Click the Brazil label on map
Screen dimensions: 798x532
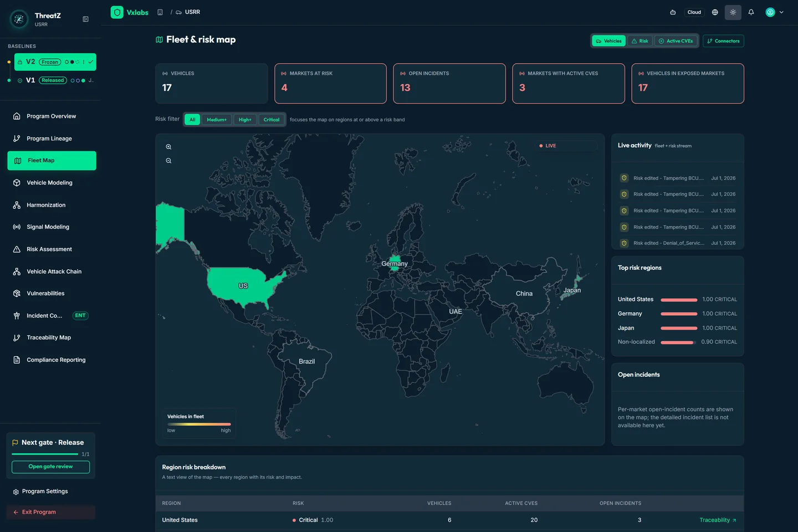(x=306, y=361)
